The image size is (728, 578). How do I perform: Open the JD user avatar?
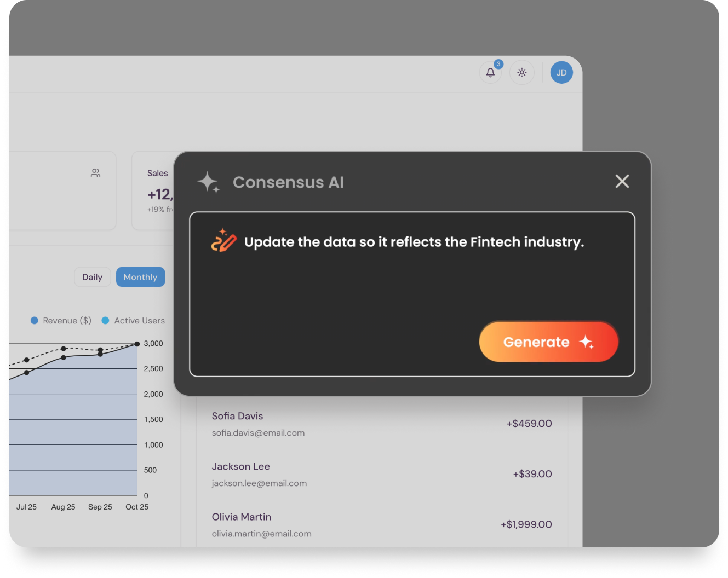click(561, 73)
